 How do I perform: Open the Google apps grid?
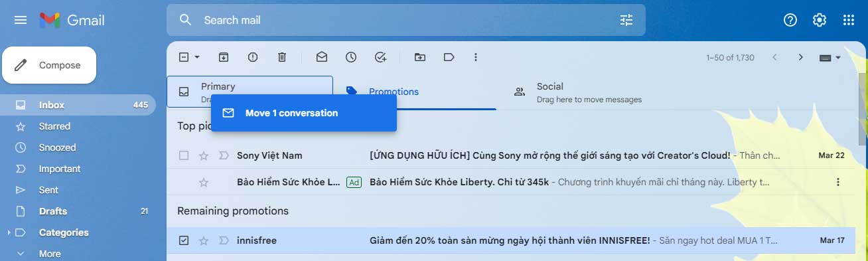tap(849, 20)
